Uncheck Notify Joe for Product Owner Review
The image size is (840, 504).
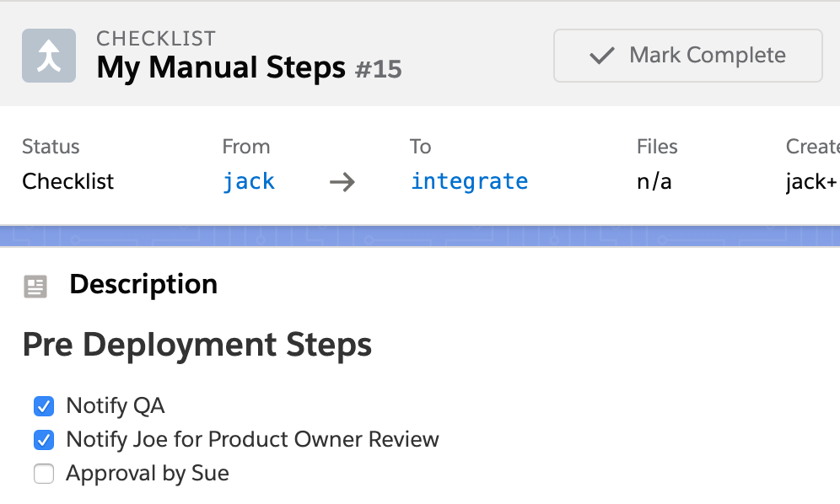click(43, 440)
